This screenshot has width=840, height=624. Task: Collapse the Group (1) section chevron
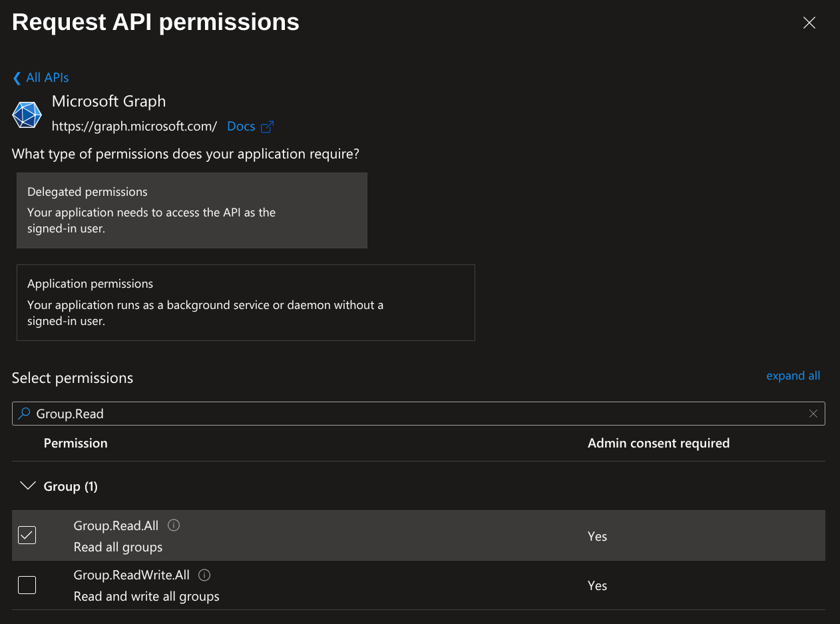click(x=28, y=486)
